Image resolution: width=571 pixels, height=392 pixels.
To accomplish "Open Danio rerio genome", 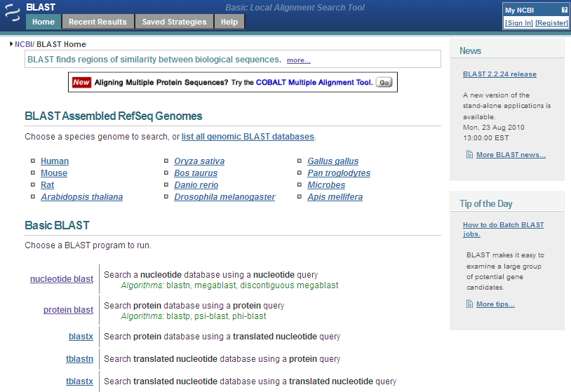I will point(196,185).
